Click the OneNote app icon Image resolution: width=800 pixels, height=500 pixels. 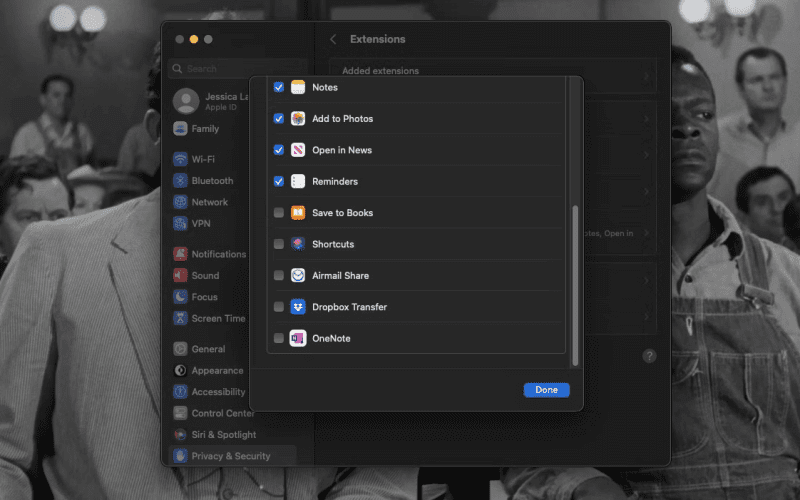[x=298, y=338]
